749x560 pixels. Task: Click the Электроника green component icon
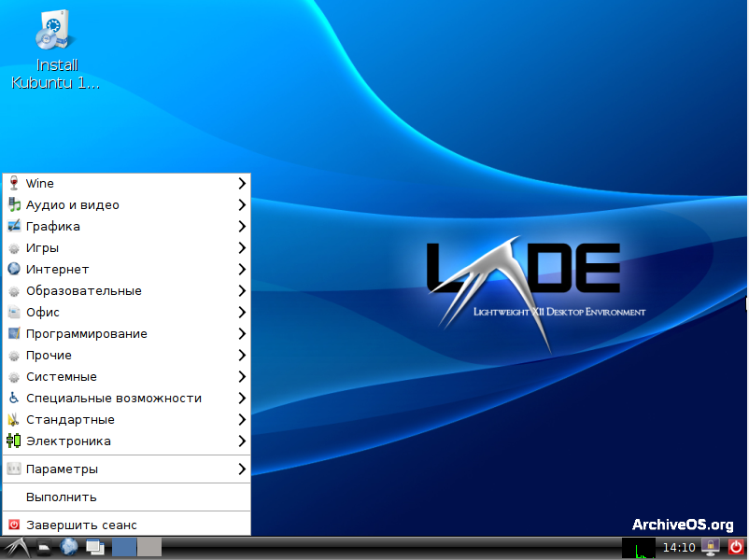(x=14, y=441)
